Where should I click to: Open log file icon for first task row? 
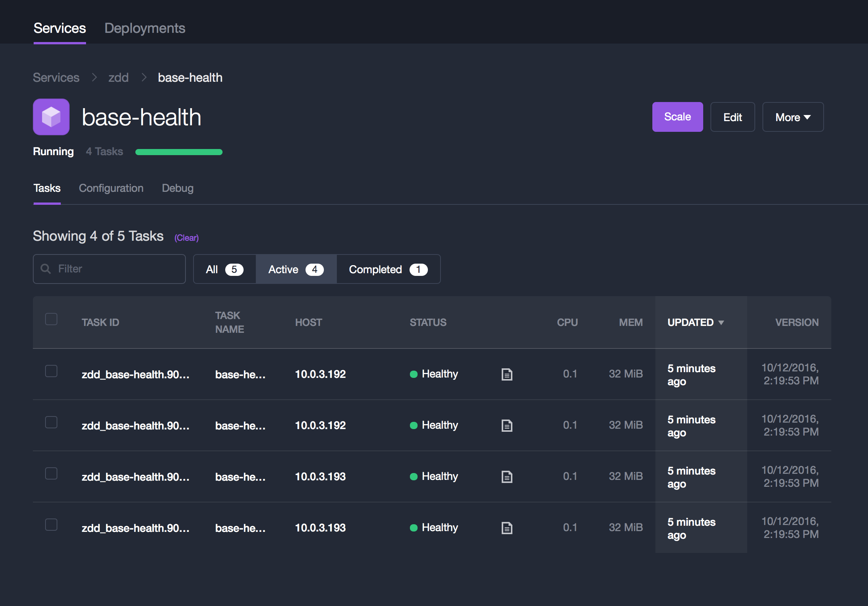507,374
